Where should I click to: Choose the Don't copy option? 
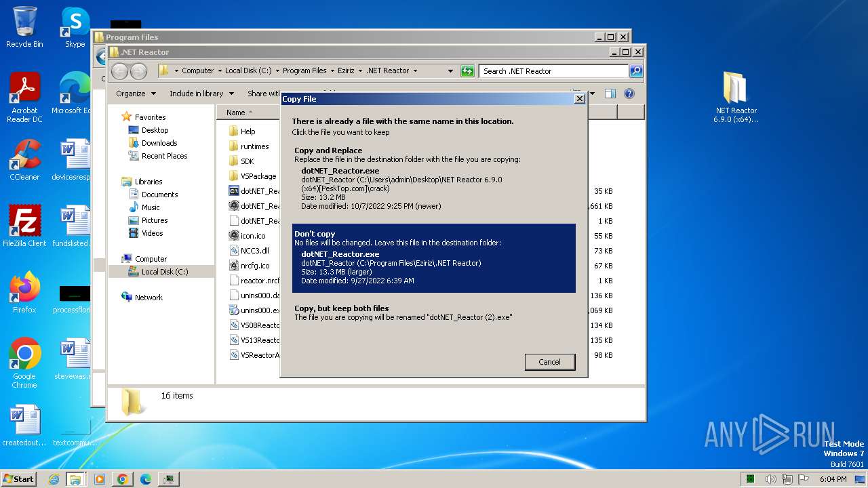tap(433, 258)
